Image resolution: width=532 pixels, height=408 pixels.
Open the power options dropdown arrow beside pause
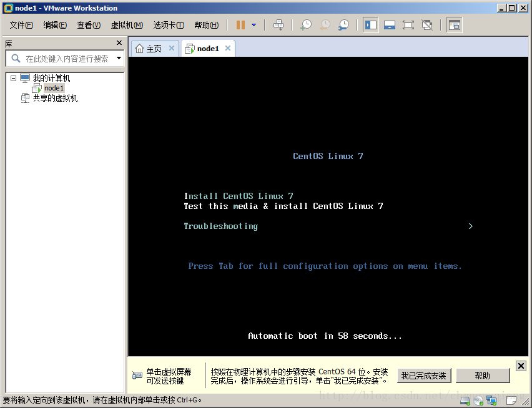(x=254, y=25)
